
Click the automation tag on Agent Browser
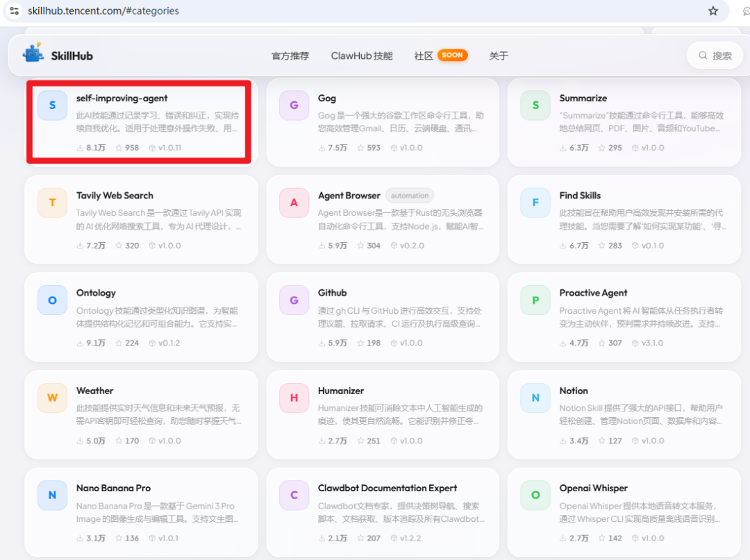tap(410, 196)
